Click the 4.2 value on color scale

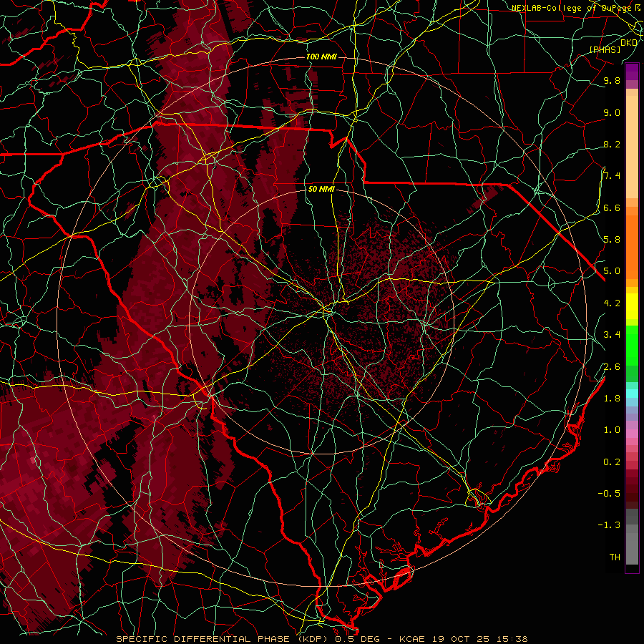[x=612, y=303]
